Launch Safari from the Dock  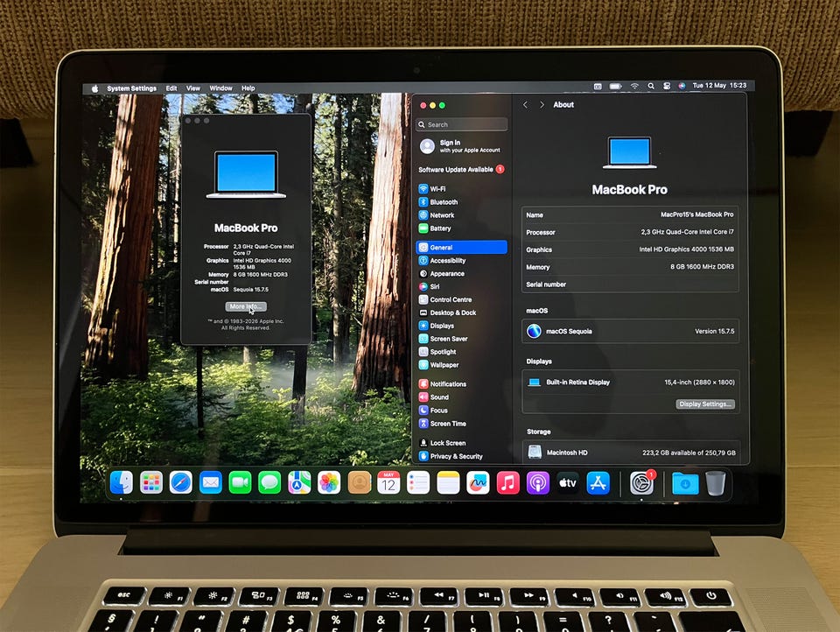point(180,483)
